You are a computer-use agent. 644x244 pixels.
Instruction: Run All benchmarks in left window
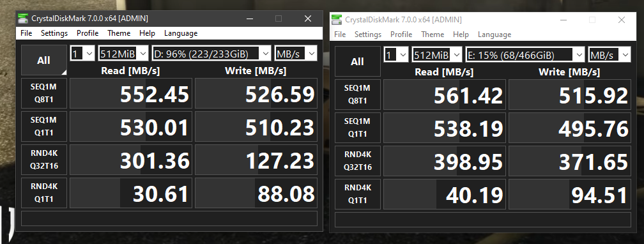tap(44, 61)
